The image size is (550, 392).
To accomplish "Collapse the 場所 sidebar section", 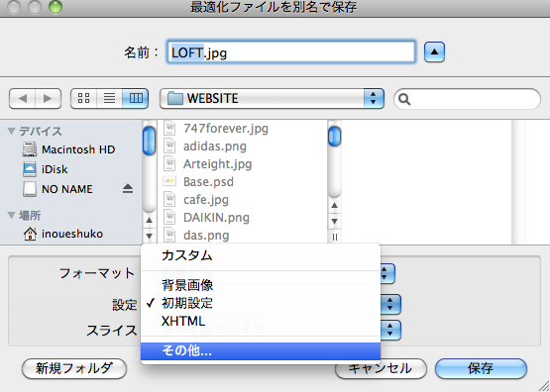I will point(11,215).
